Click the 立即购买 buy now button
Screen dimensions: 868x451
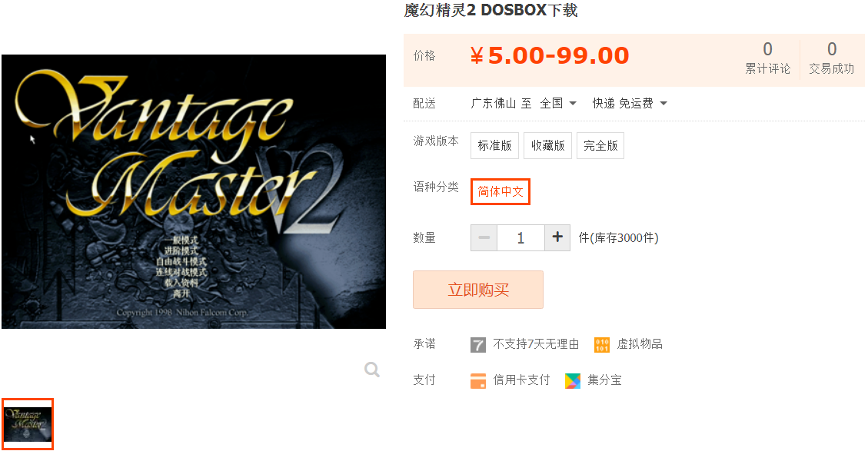point(477,290)
